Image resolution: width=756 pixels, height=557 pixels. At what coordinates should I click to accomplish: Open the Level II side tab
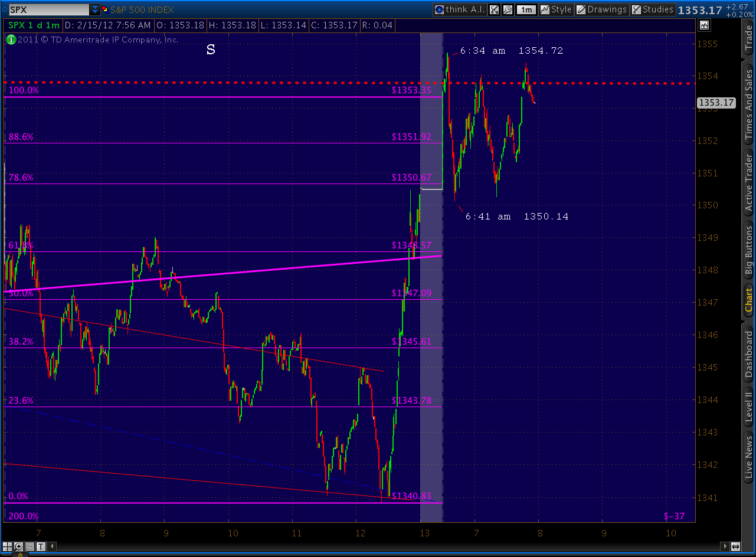tap(749, 407)
